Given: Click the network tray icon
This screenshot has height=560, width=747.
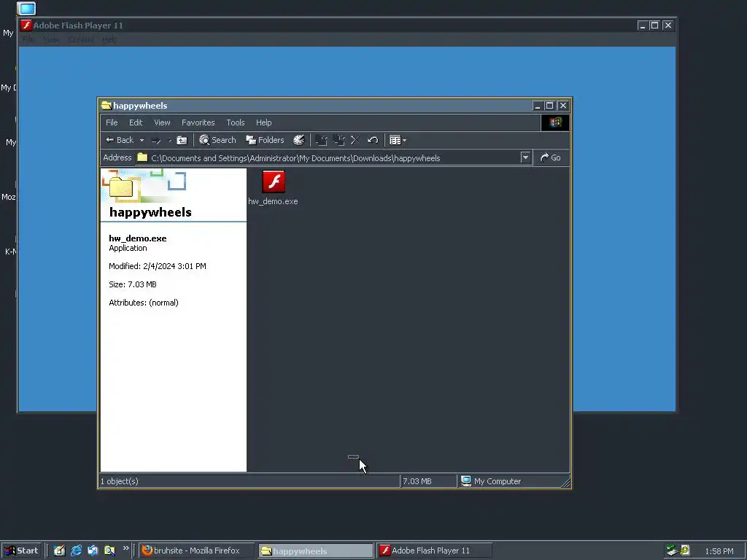Looking at the screenshot, I should click(x=672, y=551).
